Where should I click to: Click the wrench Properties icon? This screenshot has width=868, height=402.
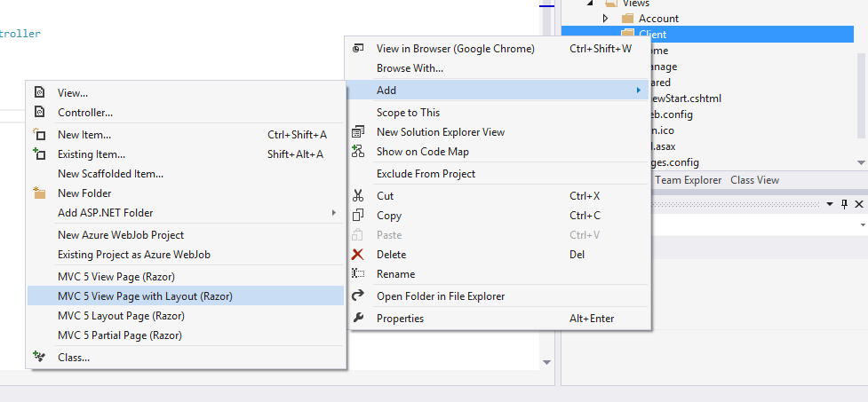coord(359,319)
